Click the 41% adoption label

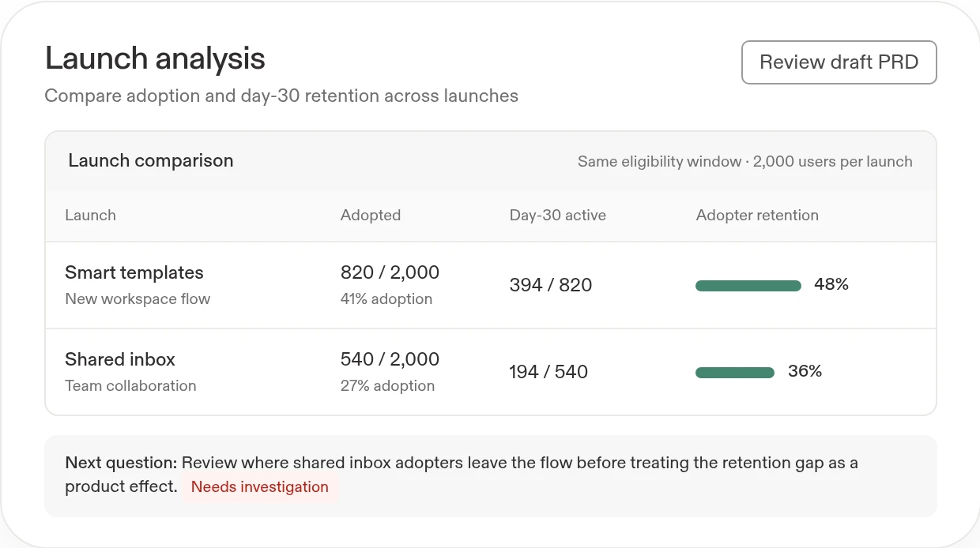coord(386,299)
